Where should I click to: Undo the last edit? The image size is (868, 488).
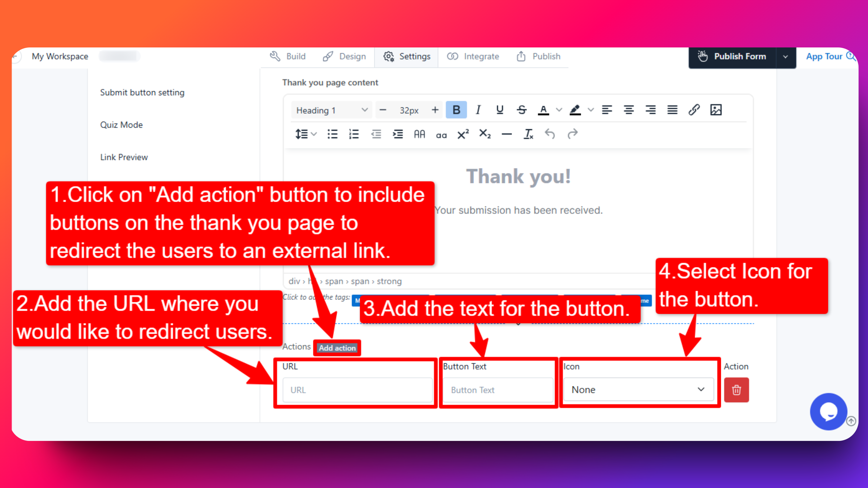[550, 134]
